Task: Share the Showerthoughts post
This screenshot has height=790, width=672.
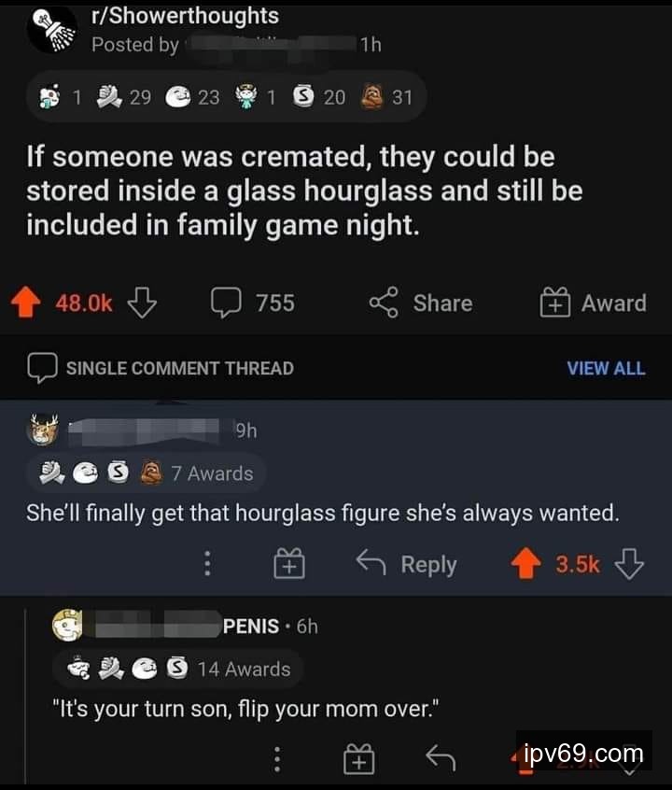Action: (421, 303)
